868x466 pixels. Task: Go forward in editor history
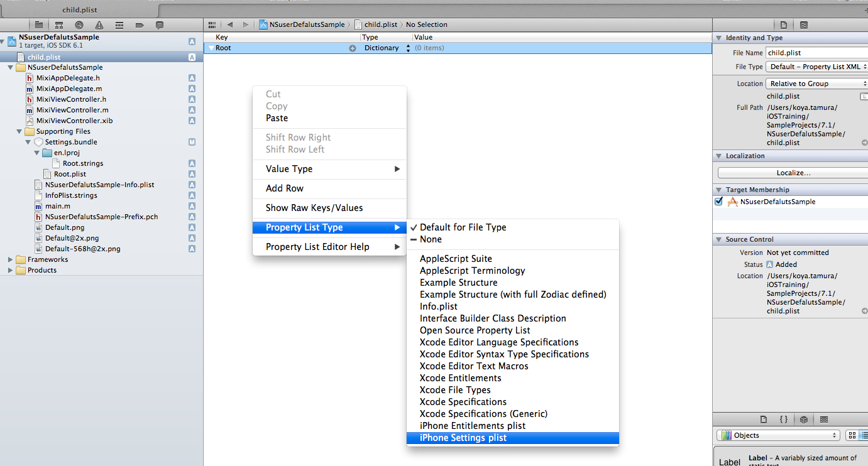point(246,24)
